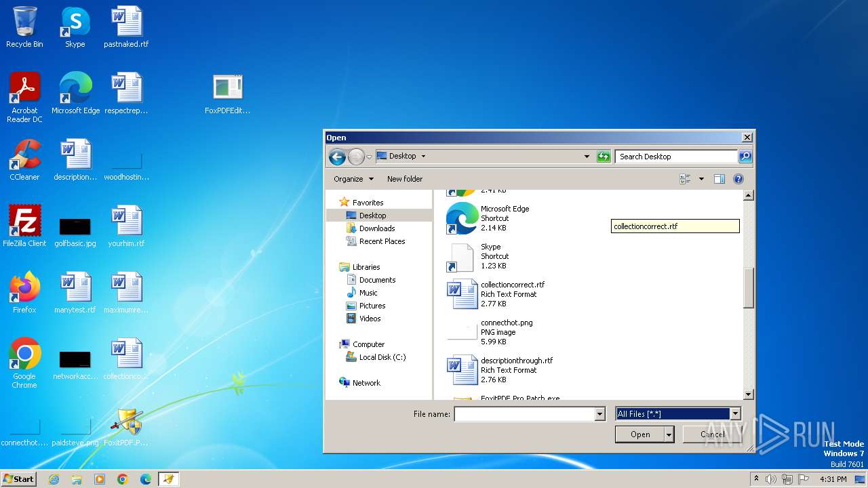Select the pastnaked.rtf desktop file
868x488 pixels.
click(x=126, y=27)
